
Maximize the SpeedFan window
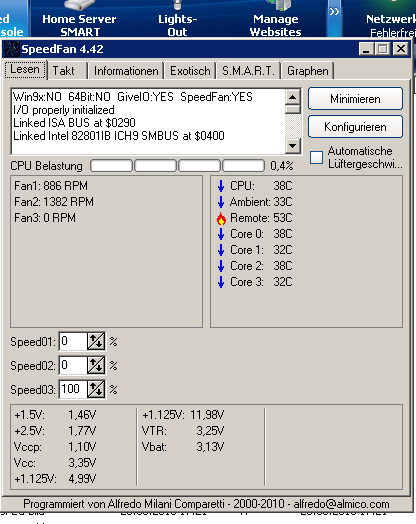coord(383,49)
